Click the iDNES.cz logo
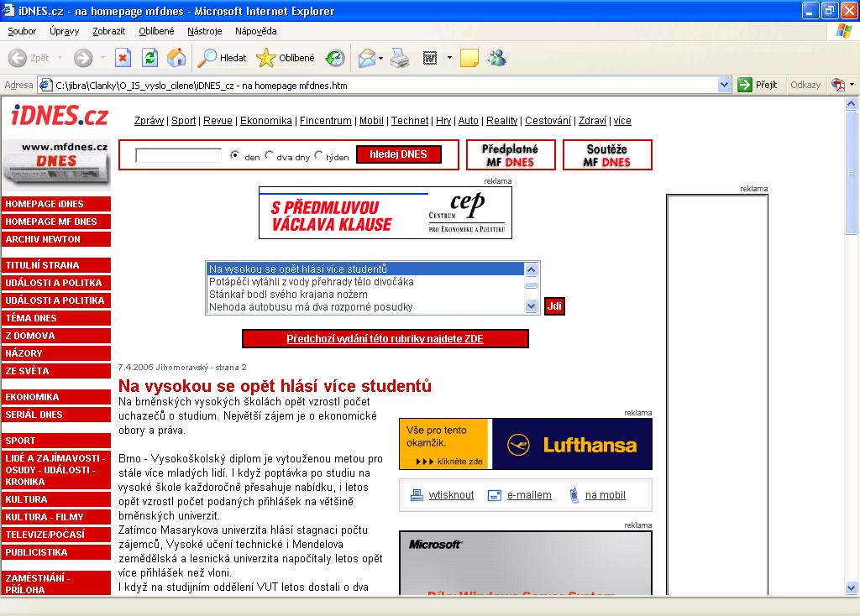Viewport: 860px width, 616px height. coord(60,115)
